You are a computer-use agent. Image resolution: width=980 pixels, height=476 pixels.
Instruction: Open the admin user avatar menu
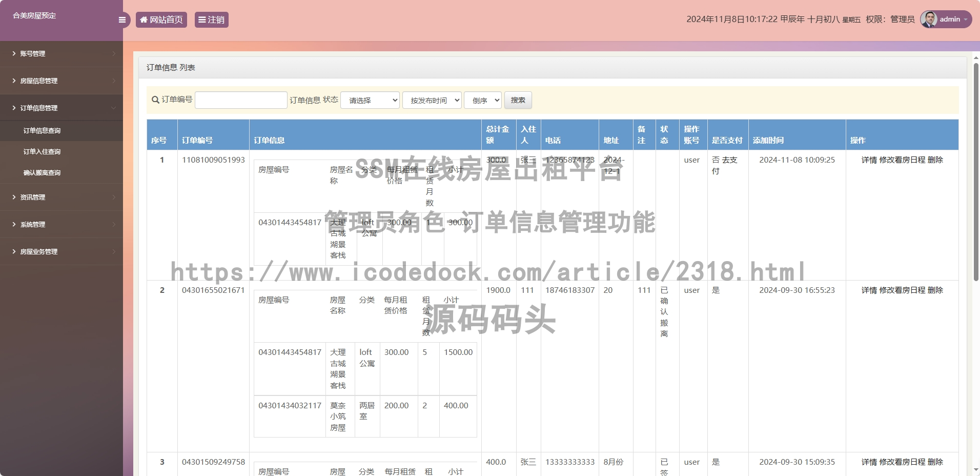(x=946, y=19)
